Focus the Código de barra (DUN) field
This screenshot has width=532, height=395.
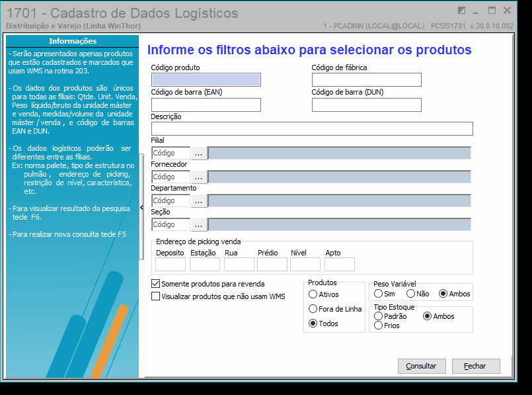click(x=367, y=105)
